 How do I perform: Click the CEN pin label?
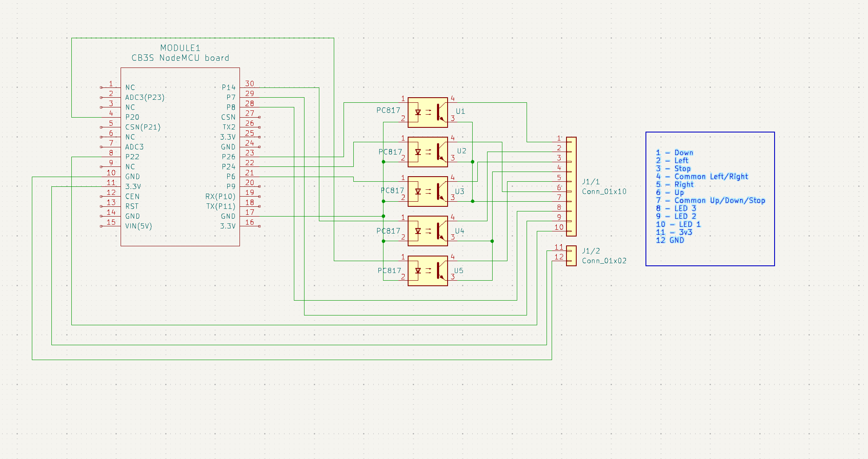pyautogui.click(x=132, y=196)
